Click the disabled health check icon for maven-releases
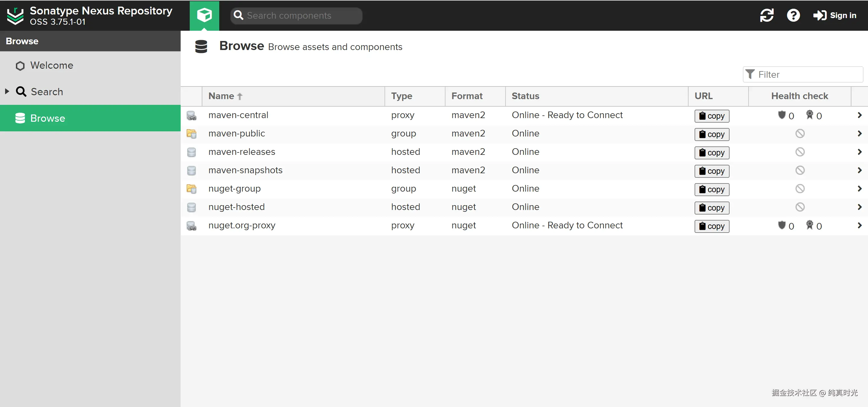This screenshot has height=407, width=868. pyautogui.click(x=800, y=152)
